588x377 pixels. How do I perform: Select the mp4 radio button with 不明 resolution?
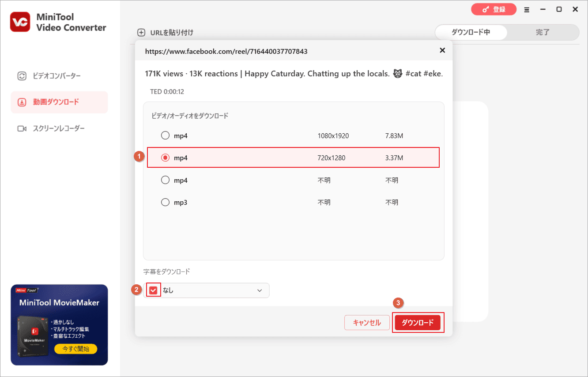click(165, 180)
